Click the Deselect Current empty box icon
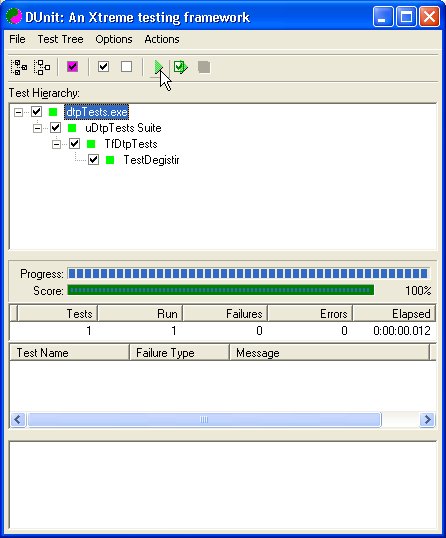The width and height of the screenshot is (446, 538). pyautogui.click(x=127, y=66)
